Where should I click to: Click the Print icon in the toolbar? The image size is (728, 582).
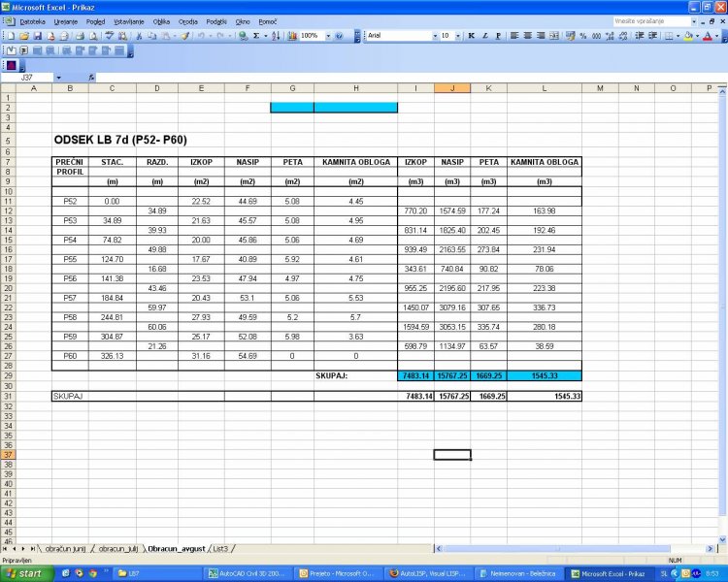tap(80, 36)
